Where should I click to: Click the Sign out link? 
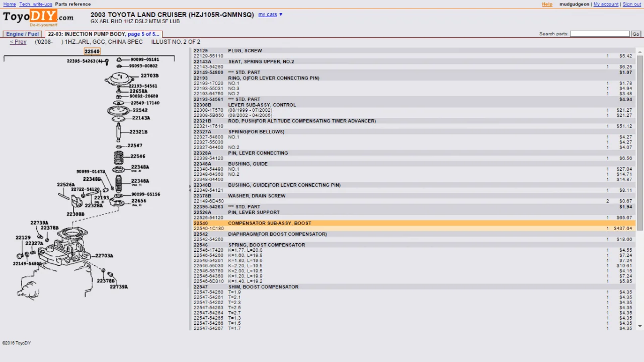(x=632, y=4)
